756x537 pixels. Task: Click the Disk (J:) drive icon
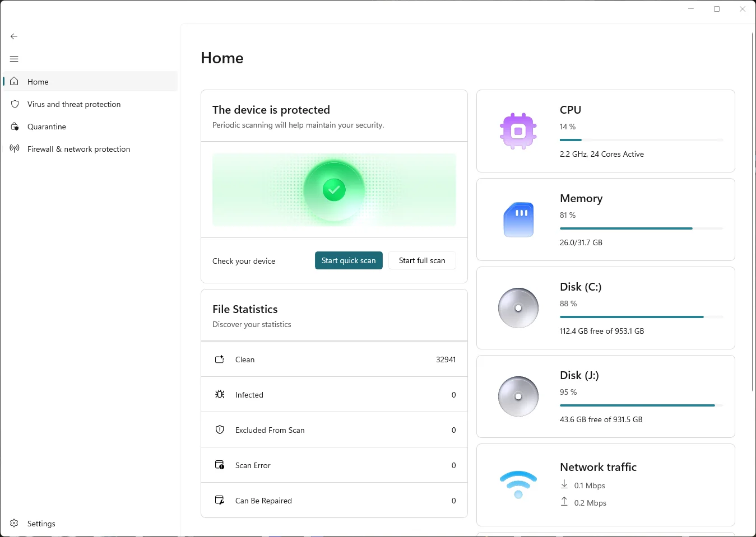[x=518, y=396]
